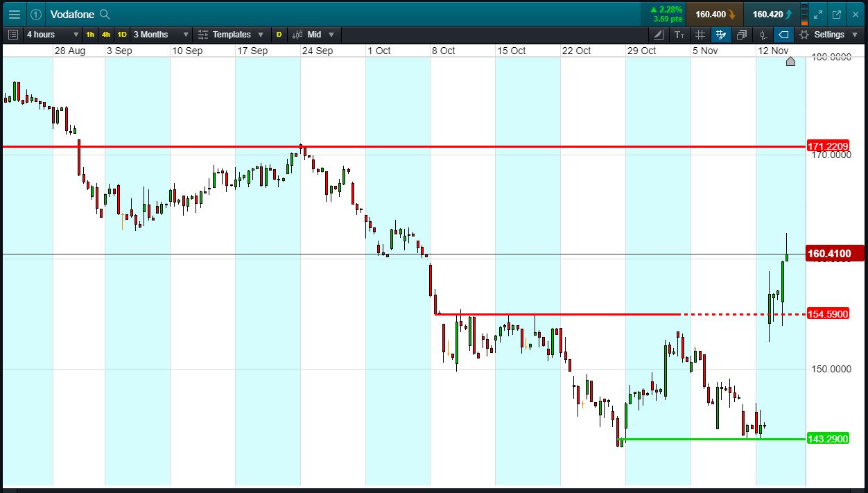868x493 pixels.
Task: Click the client sentiment bar indicator
Action: (804, 14)
